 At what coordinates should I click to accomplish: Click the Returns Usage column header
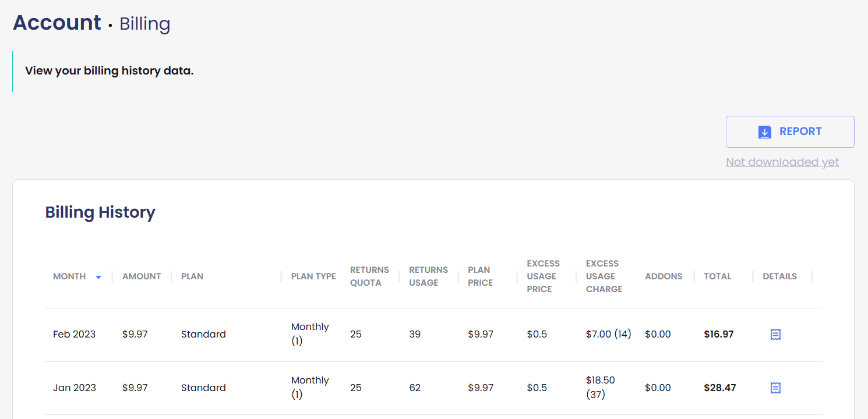[428, 276]
